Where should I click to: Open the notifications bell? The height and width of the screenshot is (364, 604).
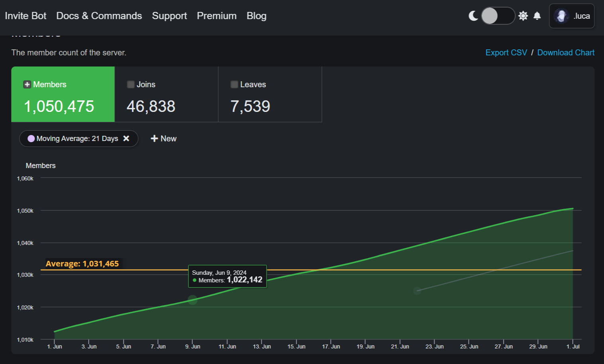(x=537, y=16)
